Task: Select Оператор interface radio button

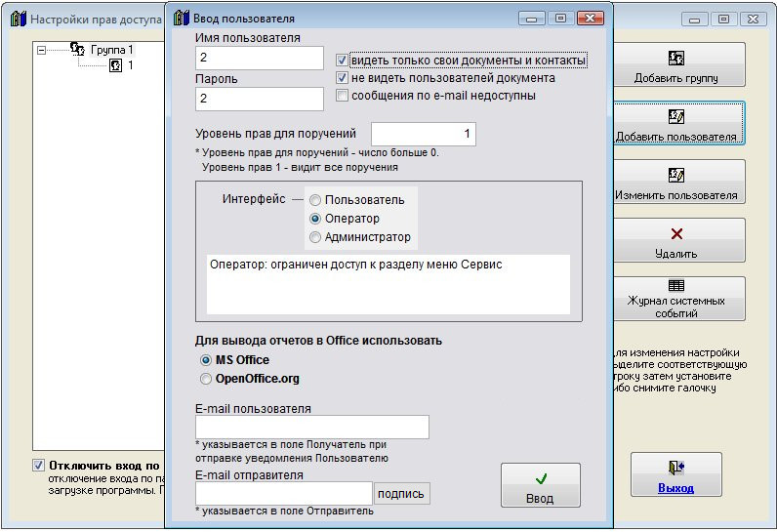Action: (315, 219)
